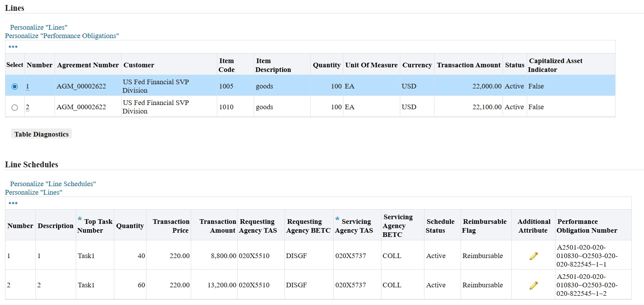This screenshot has width=644, height=305.
Task: Open Personalize "Performance Obligations" link
Action: tap(62, 36)
